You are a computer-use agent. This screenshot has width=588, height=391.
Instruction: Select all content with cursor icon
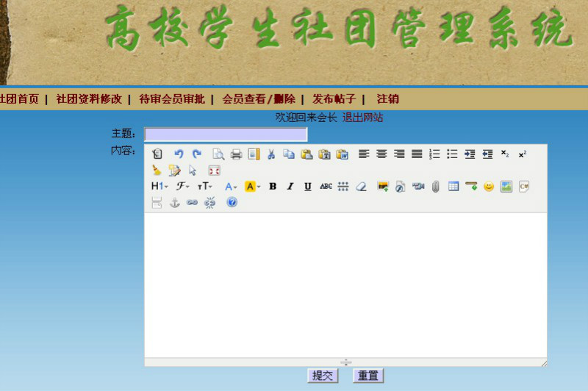click(193, 171)
